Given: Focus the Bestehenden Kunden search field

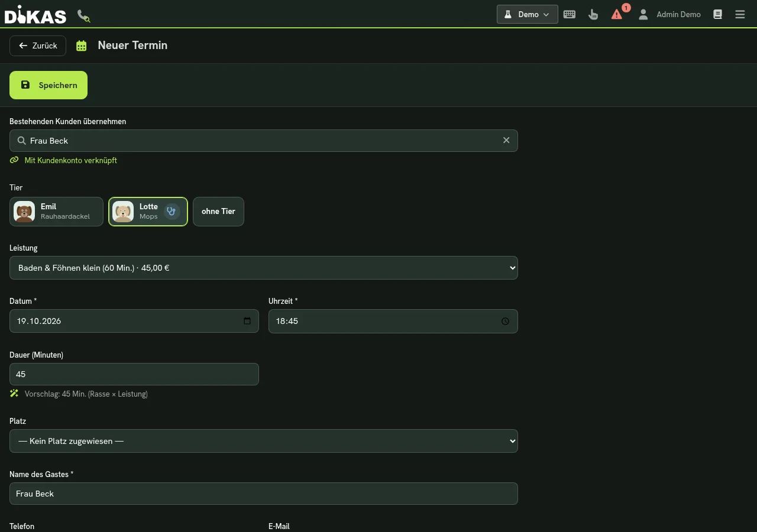Looking at the screenshot, I should (x=264, y=141).
